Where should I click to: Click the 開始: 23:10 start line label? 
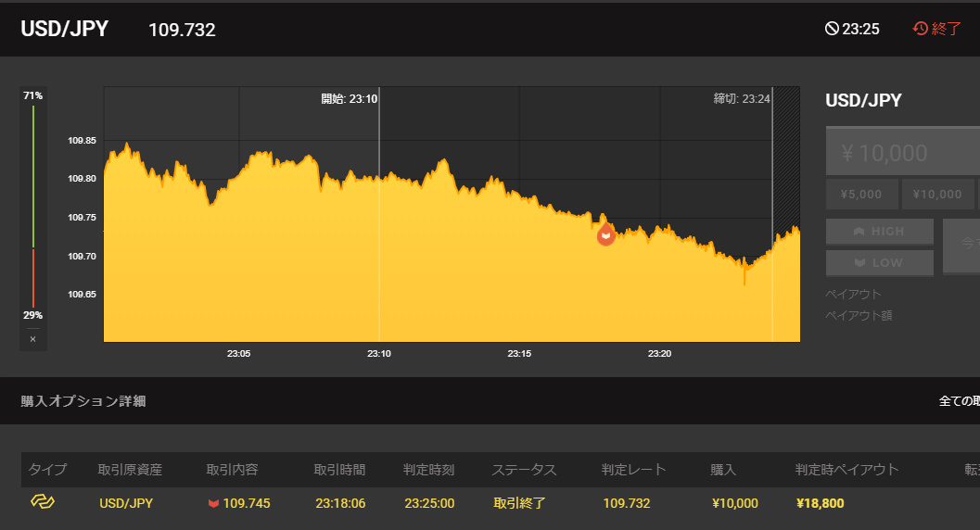click(350, 98)
